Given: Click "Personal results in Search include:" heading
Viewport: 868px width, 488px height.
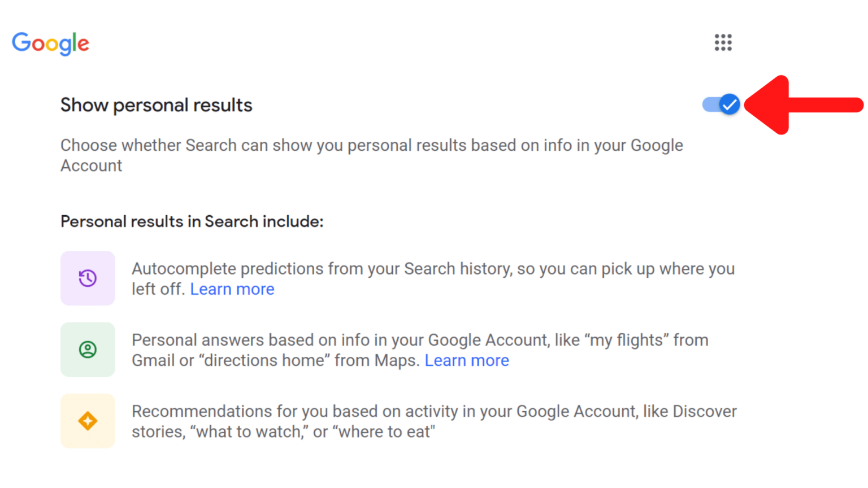Looking at the screenshot, I should (192, 221).
